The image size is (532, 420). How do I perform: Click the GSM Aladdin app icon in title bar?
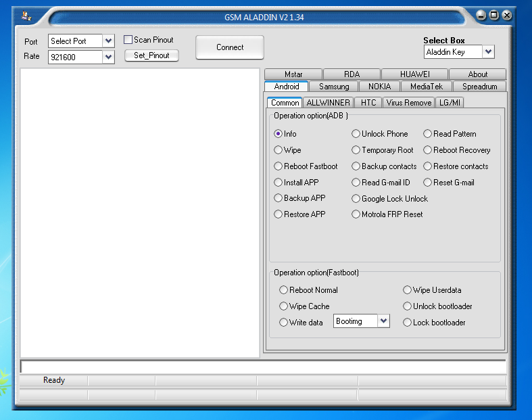pyautogui.click(x=26, y=16)
